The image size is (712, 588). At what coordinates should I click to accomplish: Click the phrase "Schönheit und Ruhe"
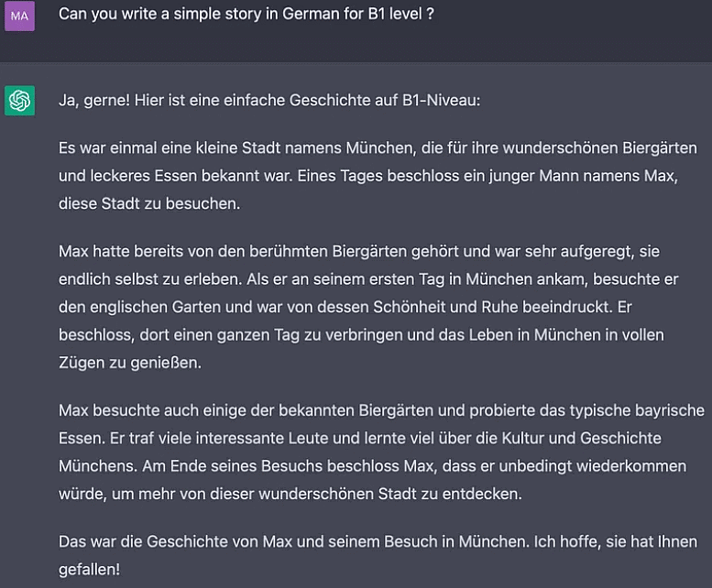pyautogui.click(x=445, y=307)
